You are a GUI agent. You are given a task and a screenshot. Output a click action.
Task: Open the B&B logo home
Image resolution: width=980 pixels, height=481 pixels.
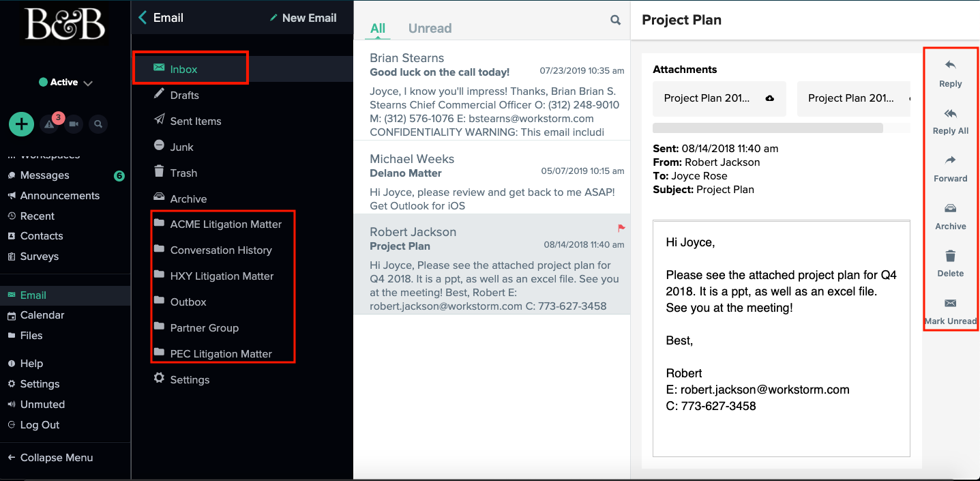coord(65,25)
